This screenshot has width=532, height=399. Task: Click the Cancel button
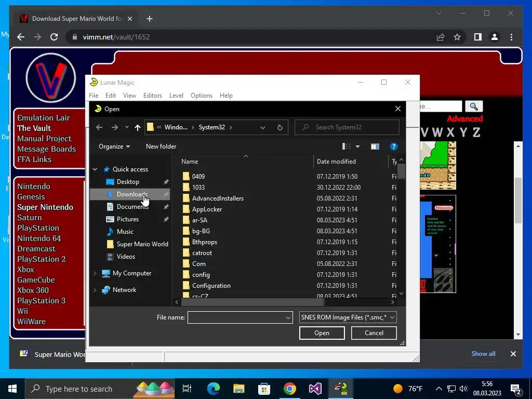(374, 333)
